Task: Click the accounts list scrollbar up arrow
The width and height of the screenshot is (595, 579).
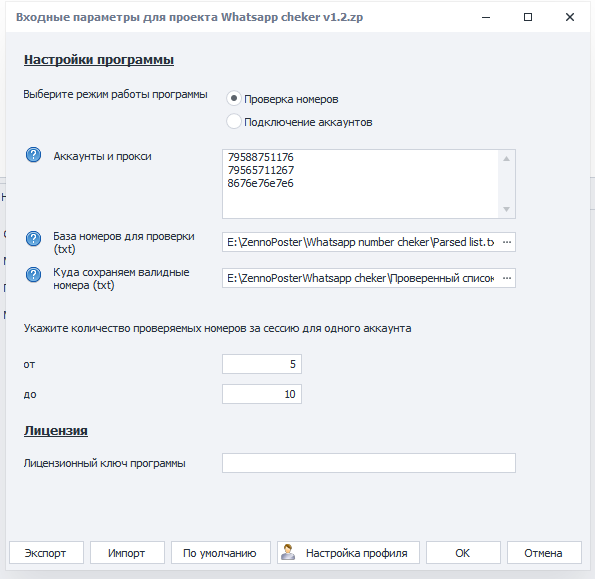Action: click(506, 159)
